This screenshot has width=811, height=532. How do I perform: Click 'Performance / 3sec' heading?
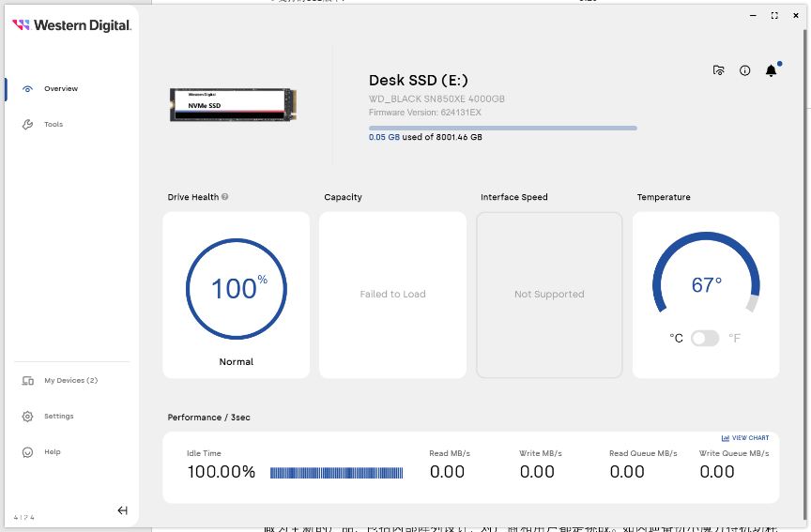(209, 418)
